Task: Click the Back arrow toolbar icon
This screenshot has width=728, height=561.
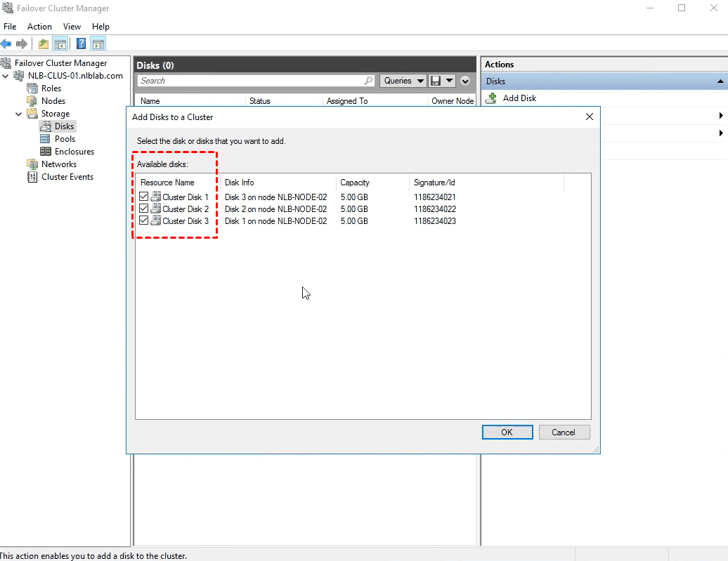Action: point(6,44)
